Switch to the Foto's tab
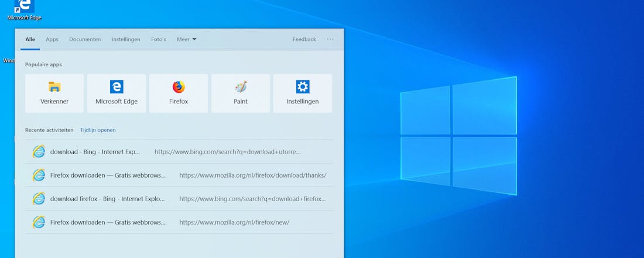This screenshot has width=644, height=258. click(159, 39)
